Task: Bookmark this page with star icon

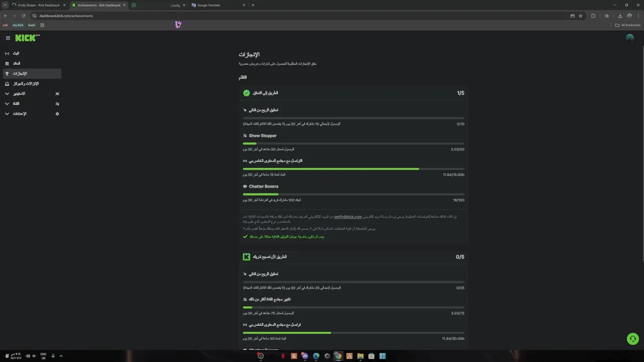Action: (x=580, y=16)
